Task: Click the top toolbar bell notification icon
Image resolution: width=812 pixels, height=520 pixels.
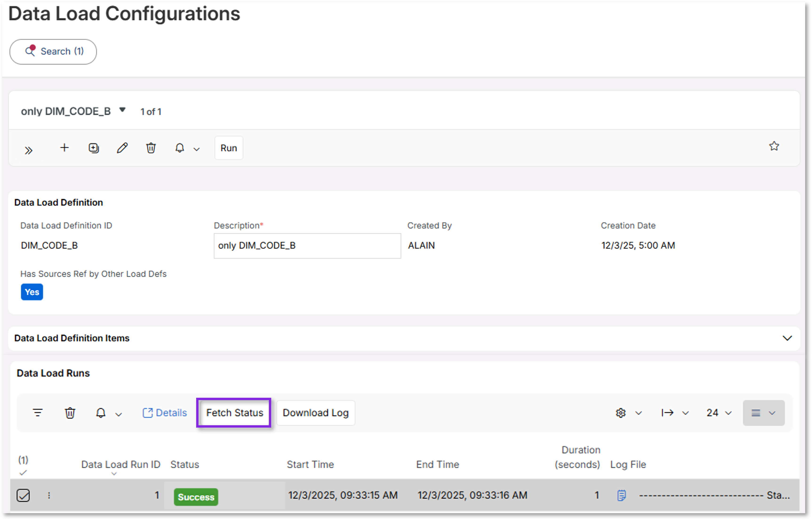Action: pos(180,148)
